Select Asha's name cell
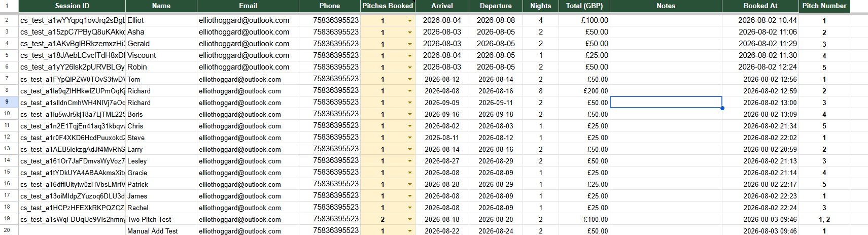The width and height of the screenshot is (868, 235). click(161, 32)
